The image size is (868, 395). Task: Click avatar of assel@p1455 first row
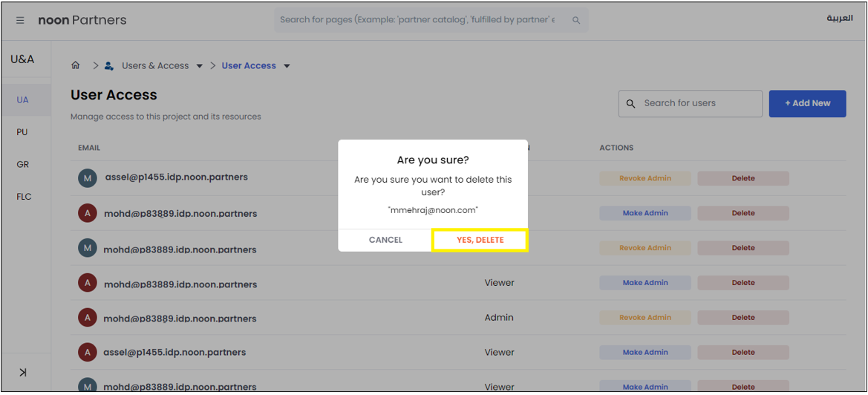coord(88,178)
